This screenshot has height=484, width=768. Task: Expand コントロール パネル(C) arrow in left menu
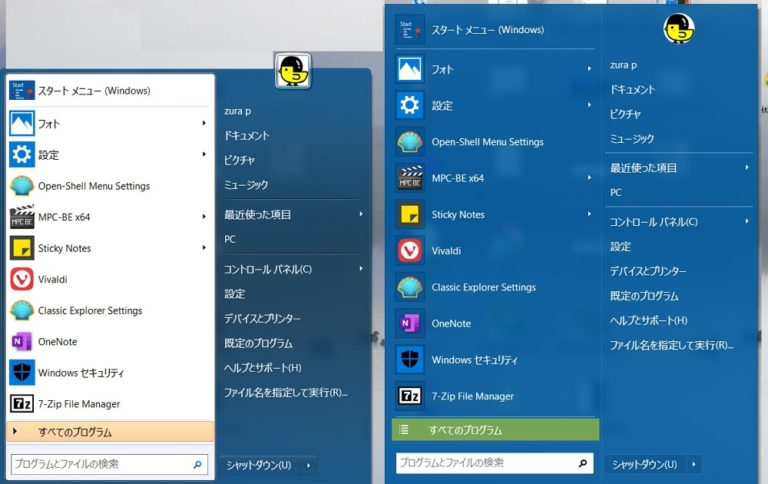point(361,268)
